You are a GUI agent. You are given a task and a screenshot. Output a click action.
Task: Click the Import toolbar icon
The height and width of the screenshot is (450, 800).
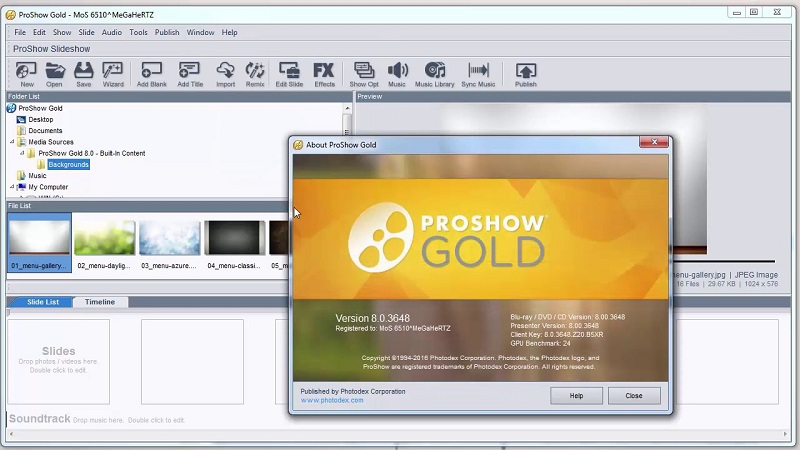pos(225,74)
